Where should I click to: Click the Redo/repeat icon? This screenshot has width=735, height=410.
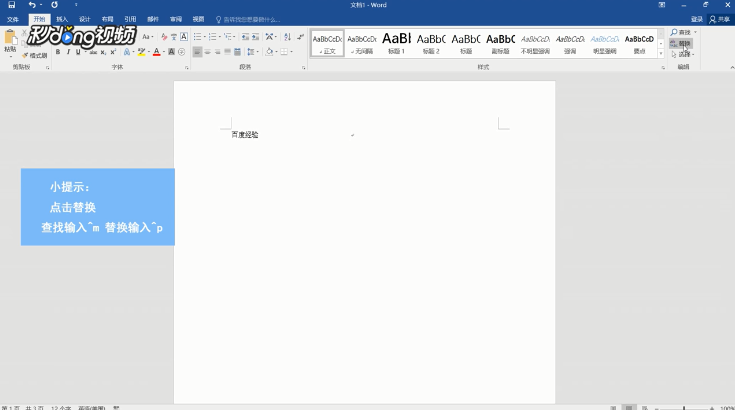[x=54, y=5]
